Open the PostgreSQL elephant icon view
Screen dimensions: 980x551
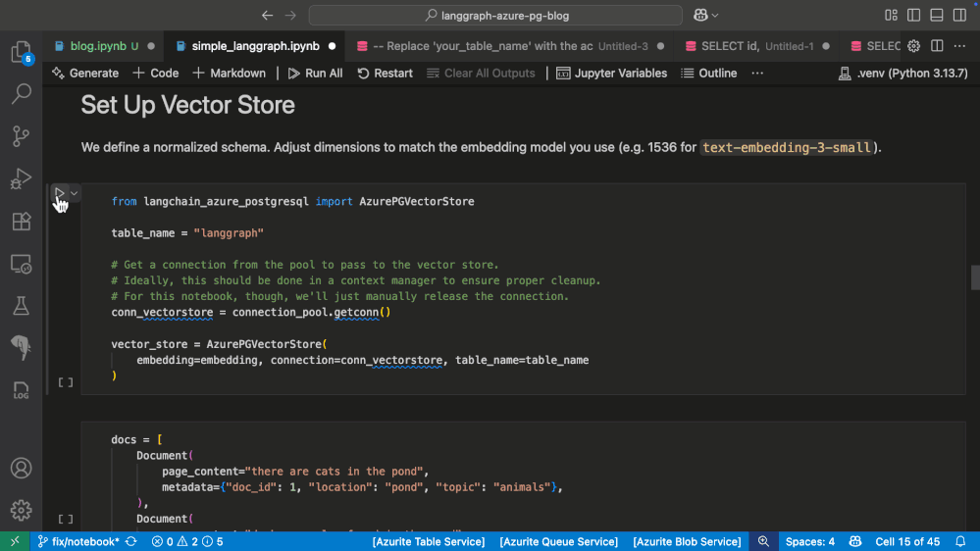click(x=21, y=348)
